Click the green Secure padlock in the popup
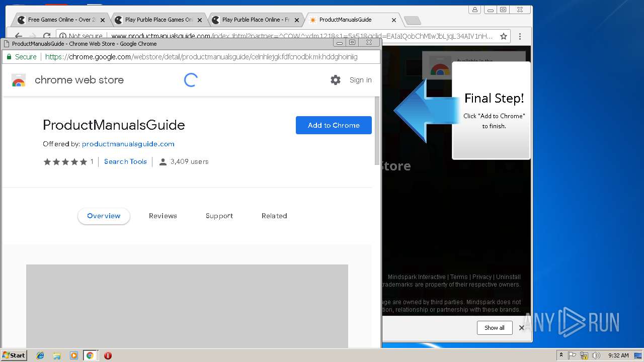Screen dimensions: 644x362 click(x=9, y=57)
